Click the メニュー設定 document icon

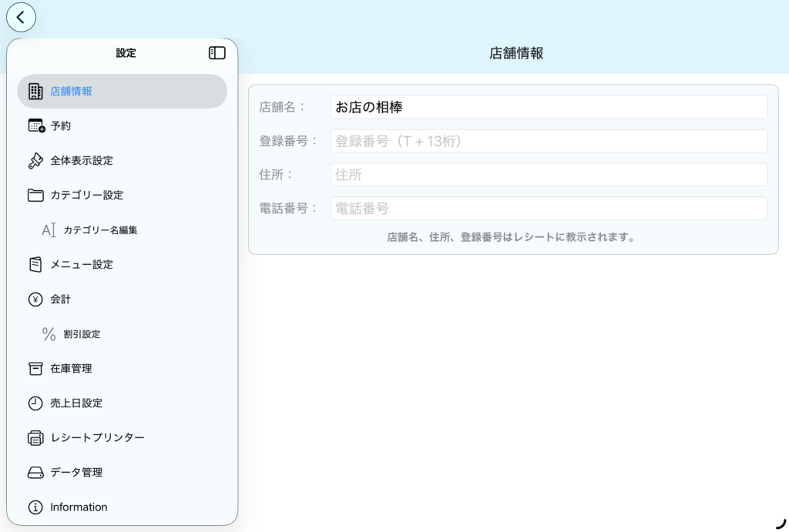coord(35,265)
